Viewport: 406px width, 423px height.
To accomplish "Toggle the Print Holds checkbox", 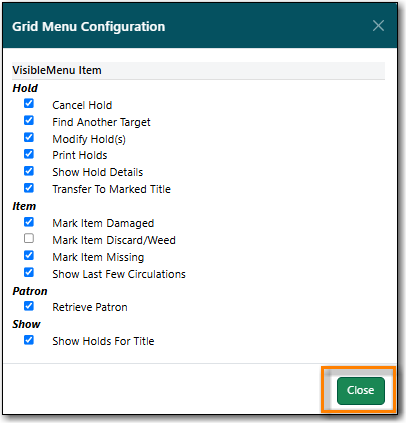I will (29, 154).
